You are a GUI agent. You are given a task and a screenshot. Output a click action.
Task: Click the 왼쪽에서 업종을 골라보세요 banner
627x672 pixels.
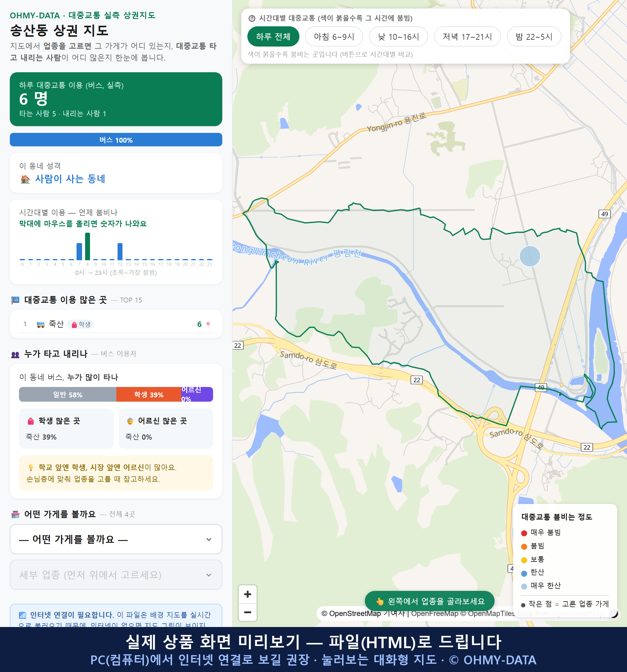click(x=430, y=601)
